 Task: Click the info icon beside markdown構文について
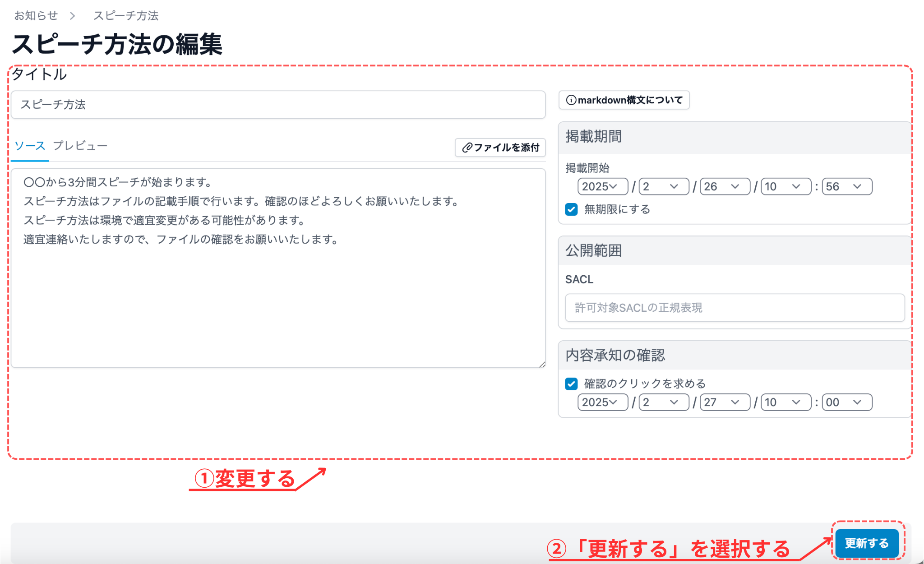tap(572, 100)
